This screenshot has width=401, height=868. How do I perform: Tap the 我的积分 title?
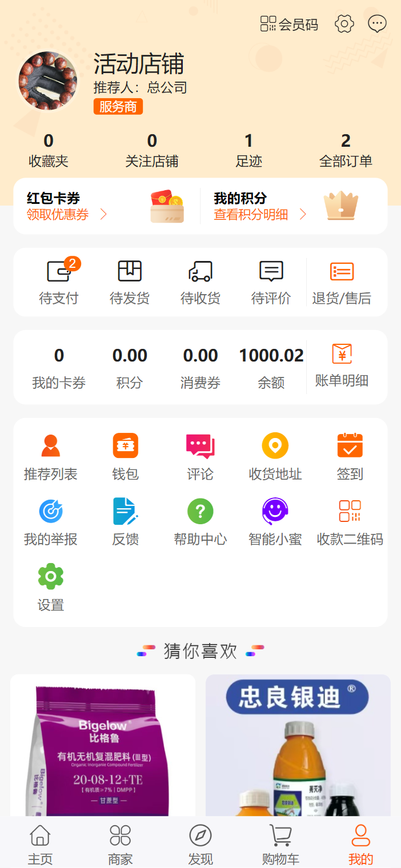point(240,198)
